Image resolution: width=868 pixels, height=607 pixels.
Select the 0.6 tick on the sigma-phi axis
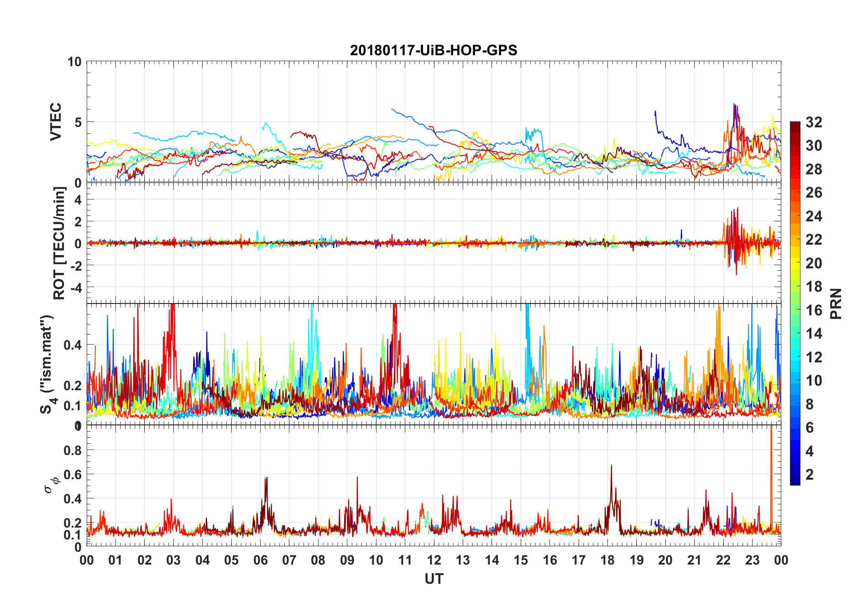click(x=73, y=475)
